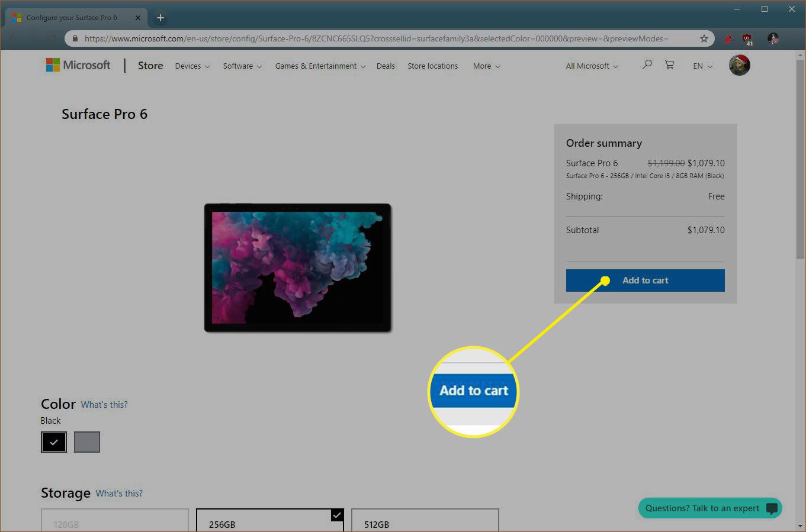Close the Configure your Surface Pro tab
Image resolution: width=806 pixels, height=532 pixels.
click(x=138, y=18)
